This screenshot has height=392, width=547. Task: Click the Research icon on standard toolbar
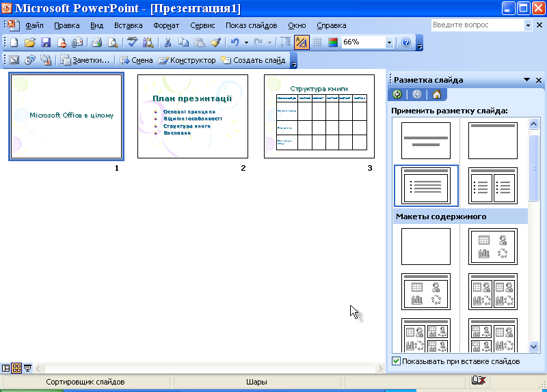(x=148, y=42)
